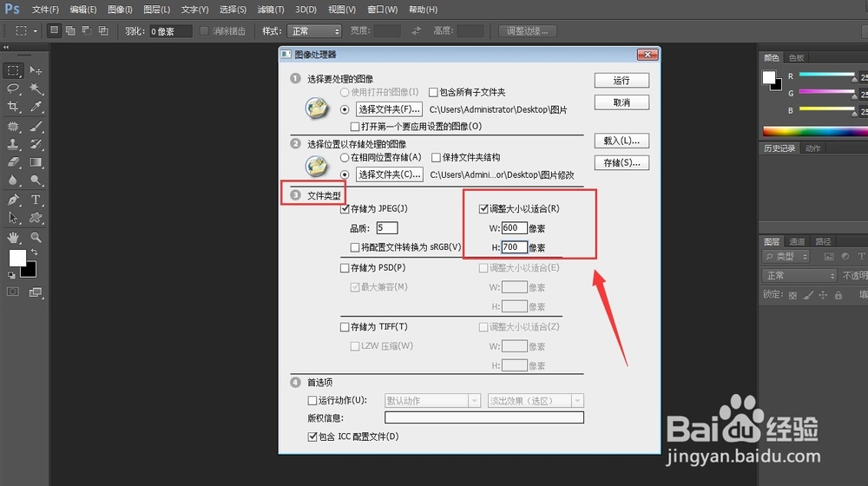Select the Gradient tool

pos(36,162)
